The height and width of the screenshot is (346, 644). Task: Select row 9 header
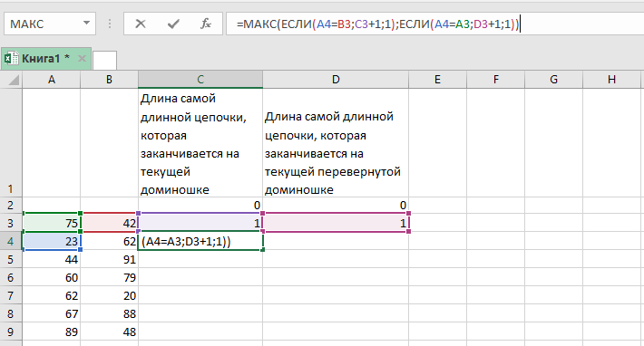point(11,332)
